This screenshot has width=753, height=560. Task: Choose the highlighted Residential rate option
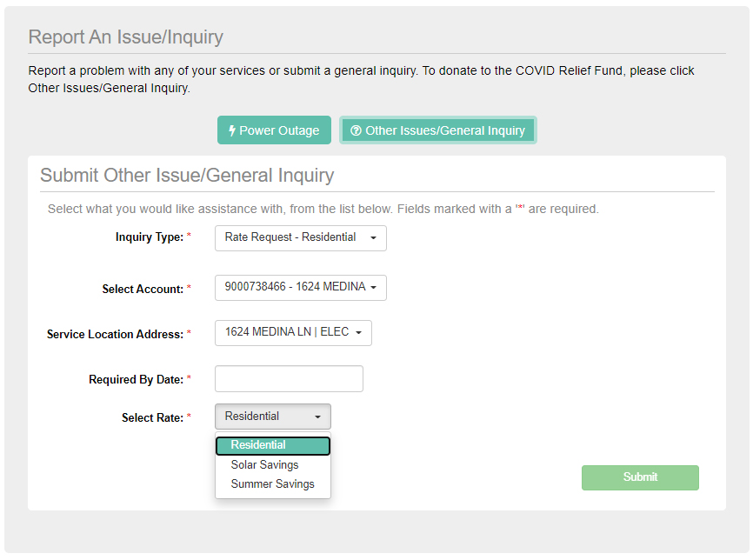[x=272, y=445]
